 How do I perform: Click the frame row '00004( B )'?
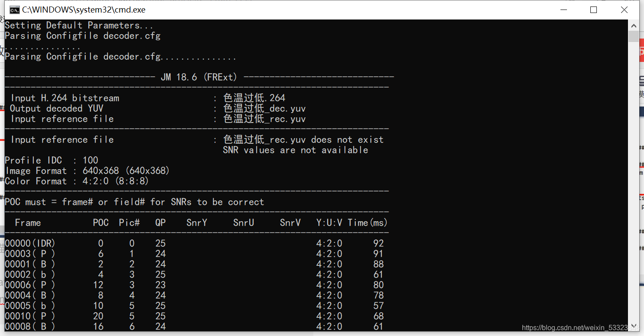click(x=194, y=295)
